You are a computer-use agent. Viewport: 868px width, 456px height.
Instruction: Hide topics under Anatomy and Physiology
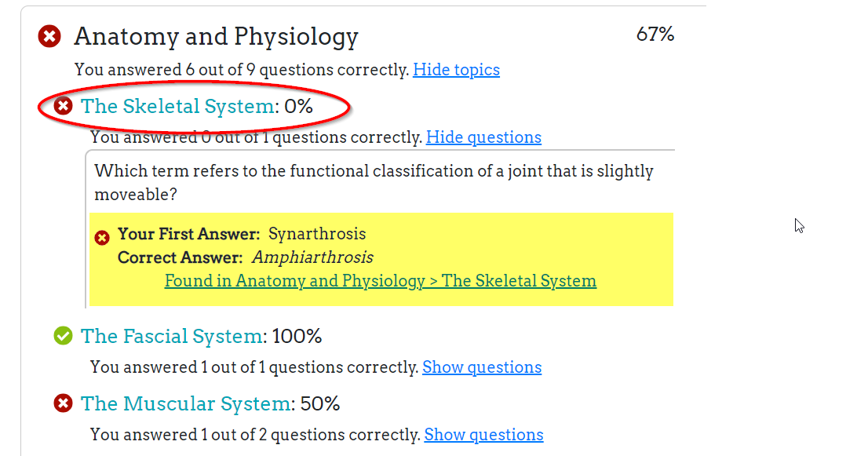[x=456, y=70]
